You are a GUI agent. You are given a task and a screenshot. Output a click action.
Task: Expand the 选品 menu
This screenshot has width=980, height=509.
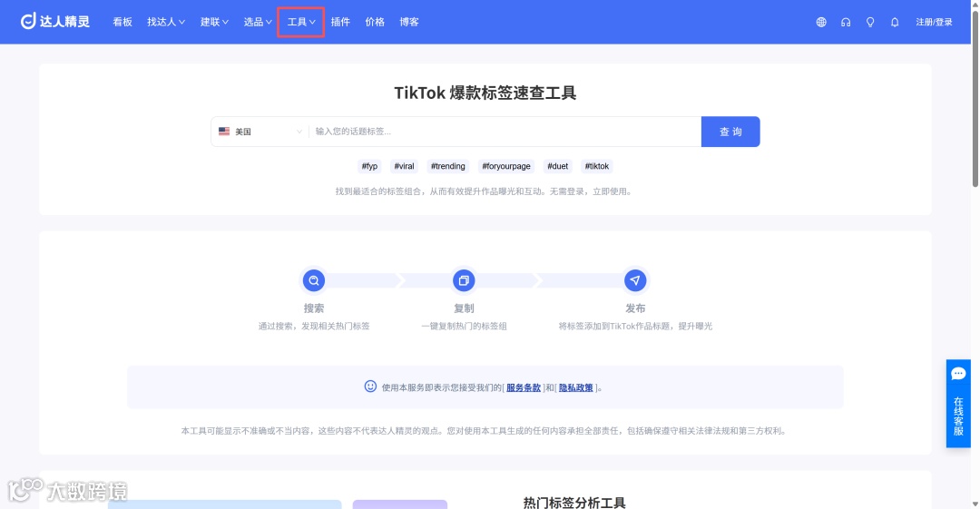point(258,22)
